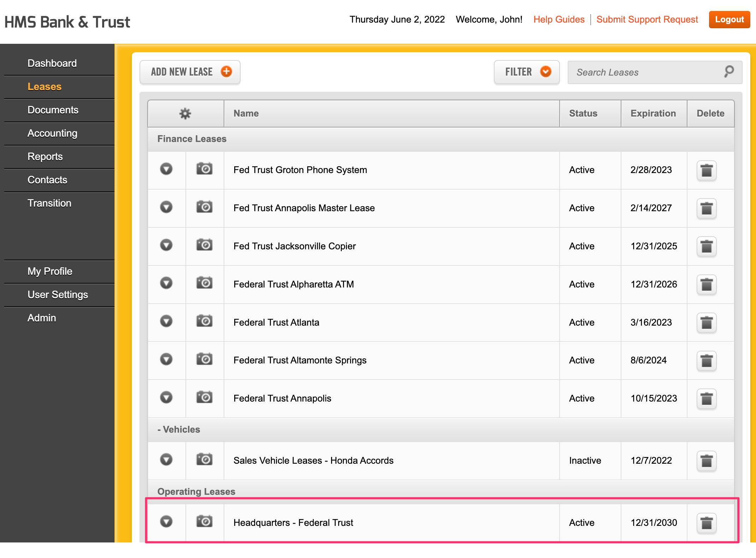
Task: Click camera icon for Federal Trust Atlanta
Action: [204, 321]
